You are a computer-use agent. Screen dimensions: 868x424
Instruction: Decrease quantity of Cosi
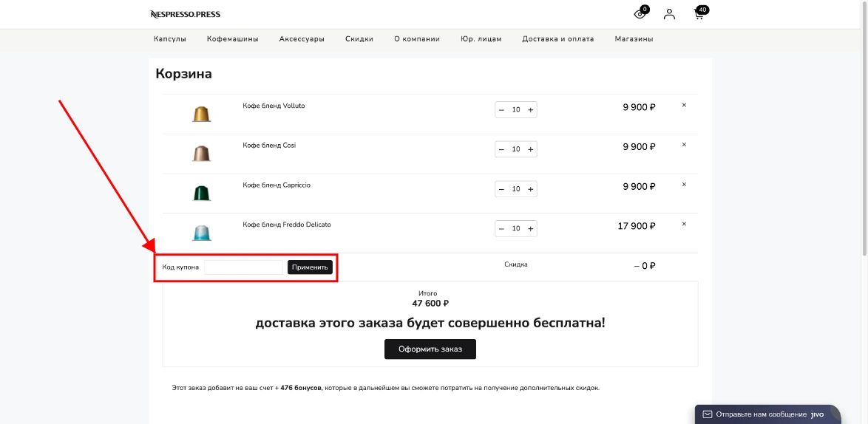(501, 149)
